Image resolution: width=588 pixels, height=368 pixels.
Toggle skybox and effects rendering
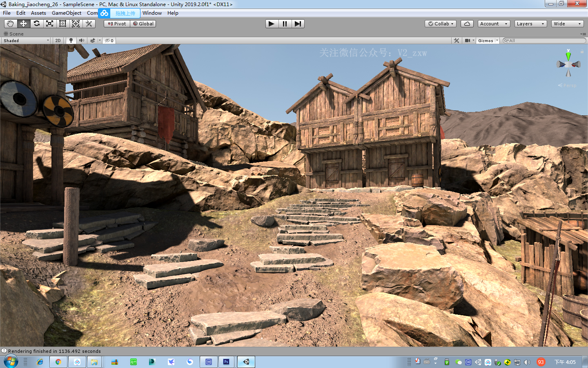93,40
